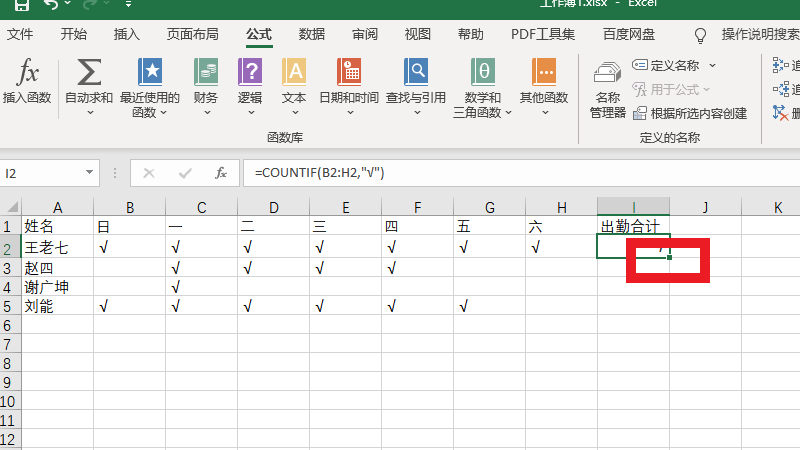Screen dimensions: 800x450
Task: Expand the Define Name dropdown arrow
Action: pyautogui.click(x=712, y=65)
